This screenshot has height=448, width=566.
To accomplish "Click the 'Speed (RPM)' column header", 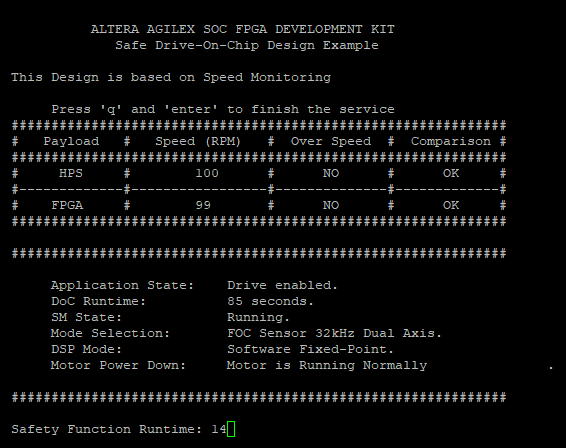I will [x=198, y=142].
